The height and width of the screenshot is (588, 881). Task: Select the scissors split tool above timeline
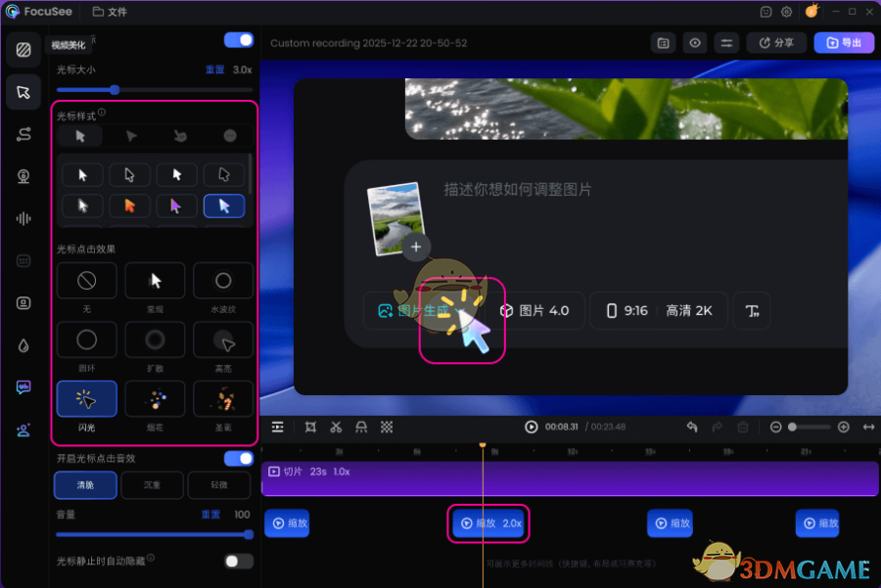coord(337,427)
